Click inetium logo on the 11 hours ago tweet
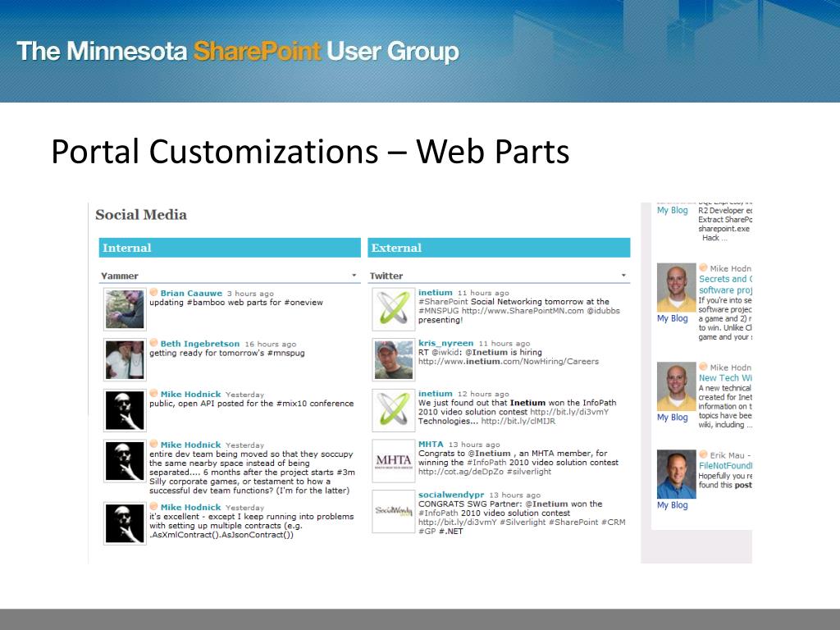 coord(394,309)
